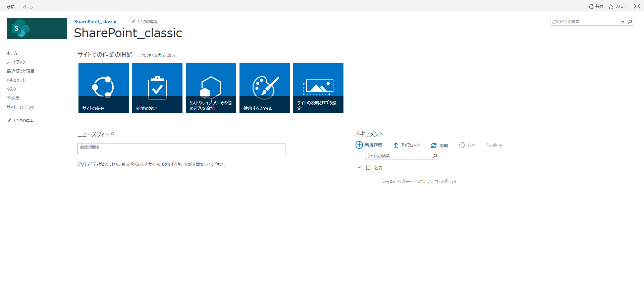The height and width of the screenshot is (297, 644).
Task: Click the 同期 text label
Action: pos(444,145)
